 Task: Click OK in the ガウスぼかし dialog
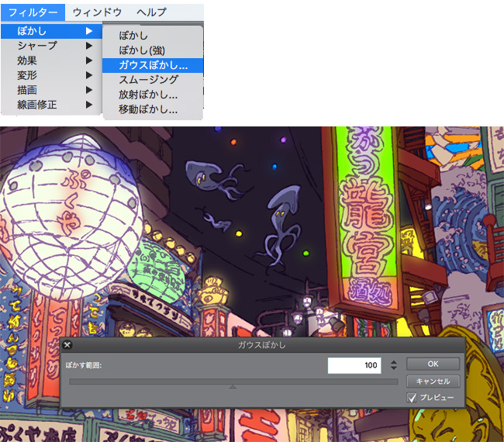(x=433, y=364)
